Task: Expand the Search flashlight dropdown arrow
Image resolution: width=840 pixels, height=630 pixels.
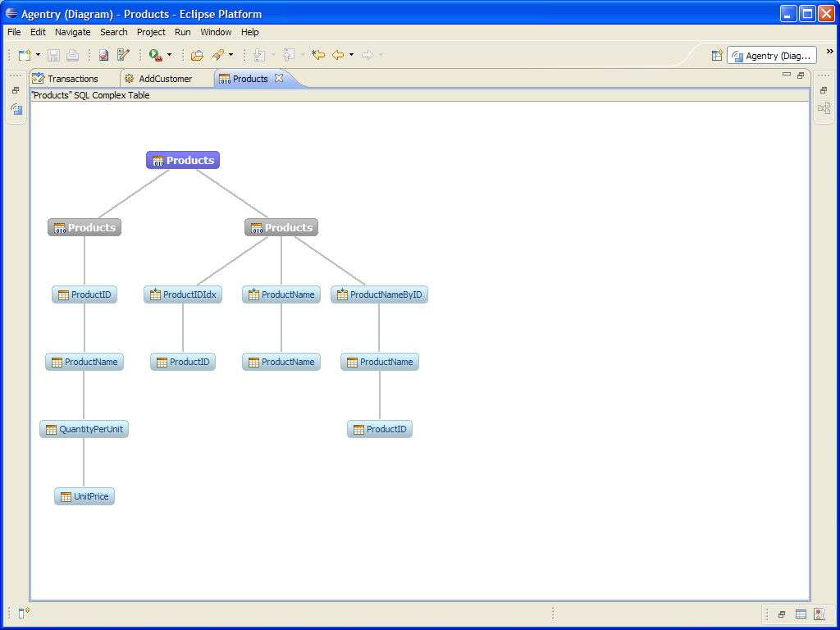Action: coord(231,55)
